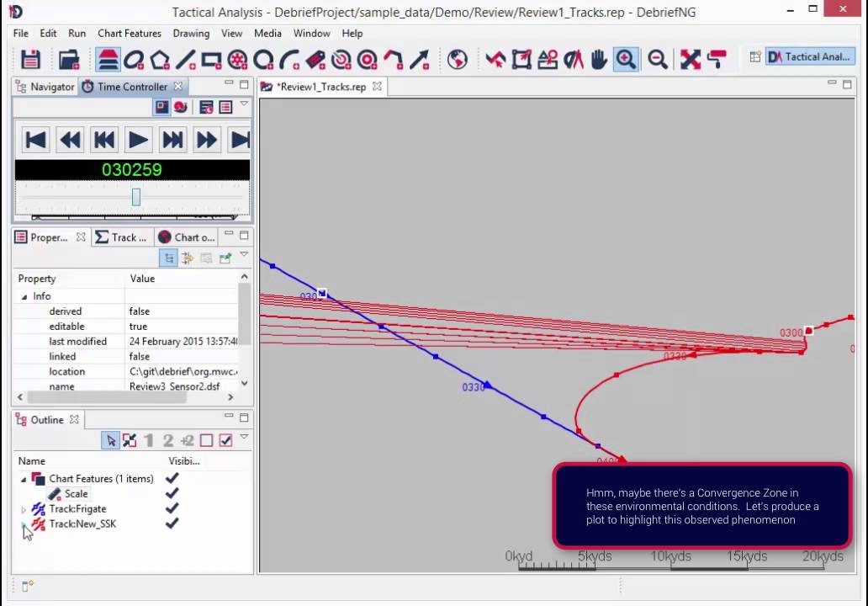Open the Drawing menu
868x606 pixels.
coord(191,33)
